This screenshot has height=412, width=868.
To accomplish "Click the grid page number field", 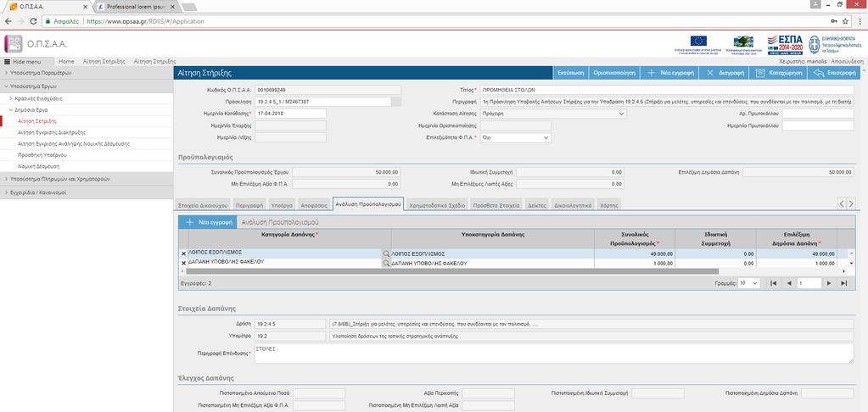I will click(x=809, y=283).
